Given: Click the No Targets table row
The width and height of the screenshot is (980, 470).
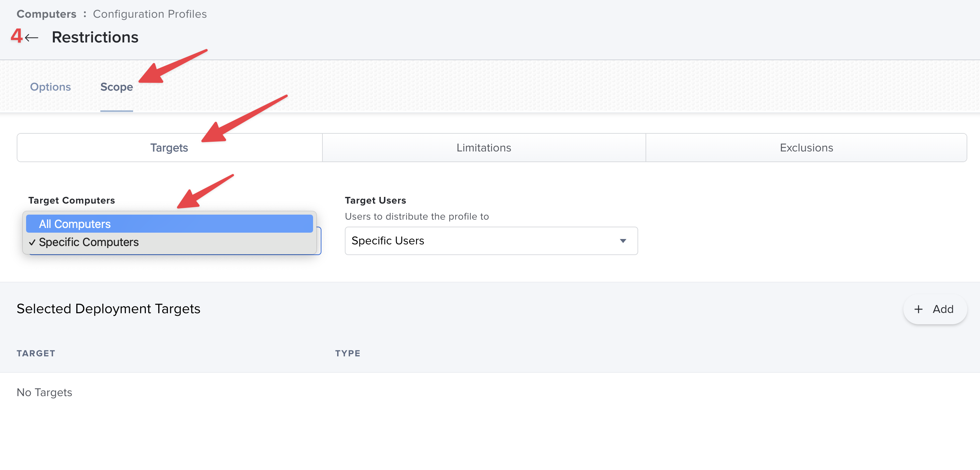Looking at the screenshot, I should 44,392.
